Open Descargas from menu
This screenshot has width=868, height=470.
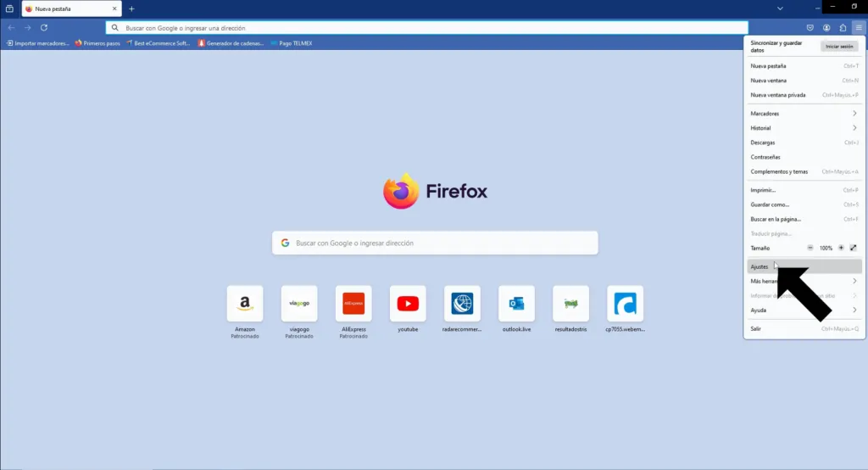804,143
